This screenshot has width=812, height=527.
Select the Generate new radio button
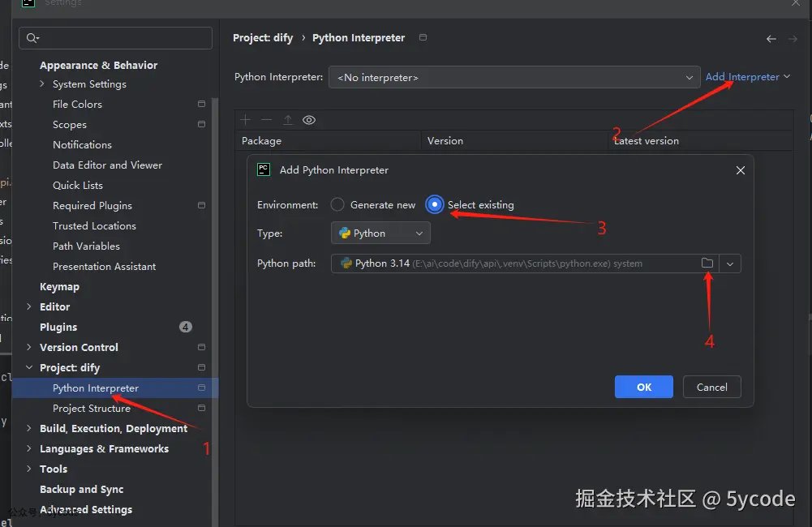[337, 204]
